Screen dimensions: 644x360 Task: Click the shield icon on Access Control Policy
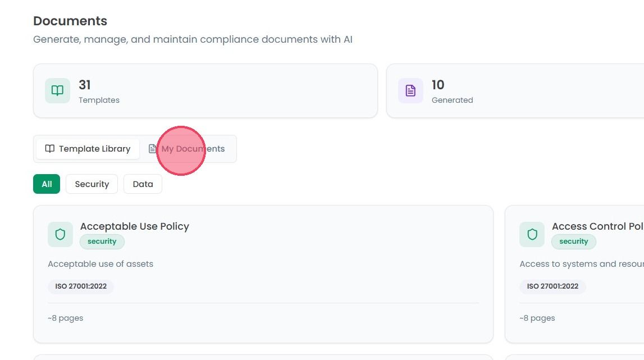click(x=532, y=234)
